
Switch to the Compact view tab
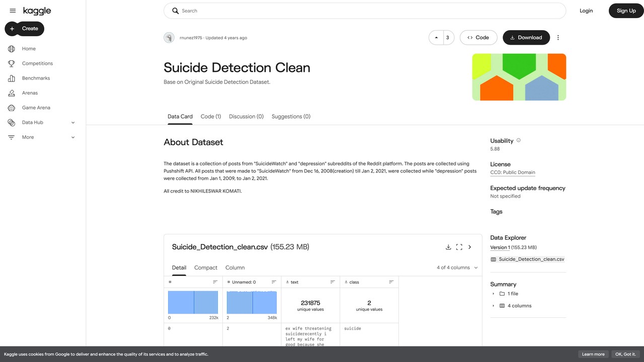pos(206,267)
